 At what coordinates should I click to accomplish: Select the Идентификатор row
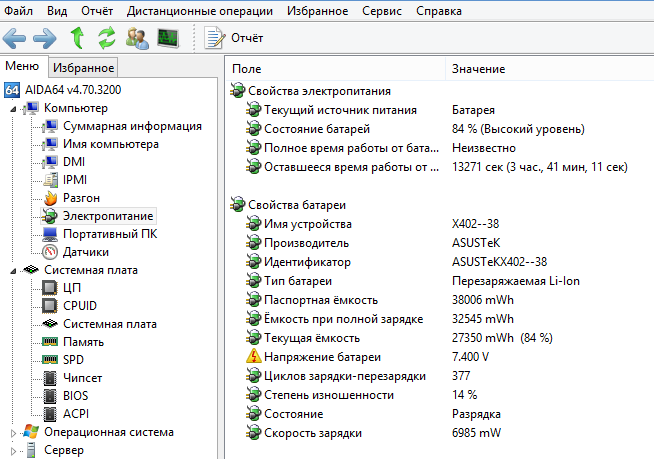click(x=441, y=262)
